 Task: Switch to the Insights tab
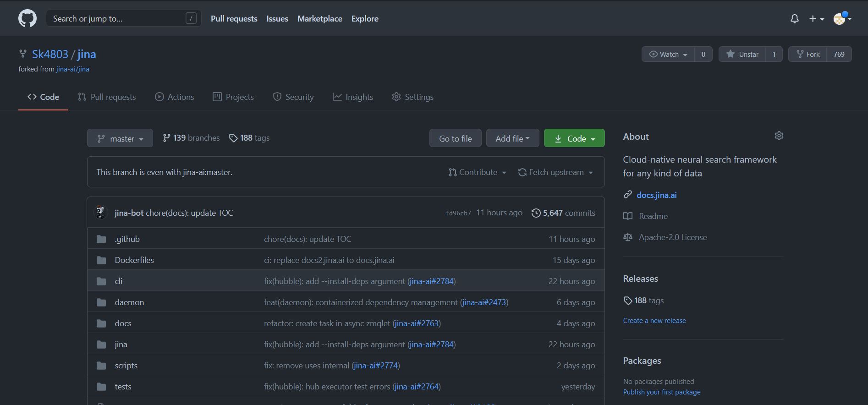352,97
